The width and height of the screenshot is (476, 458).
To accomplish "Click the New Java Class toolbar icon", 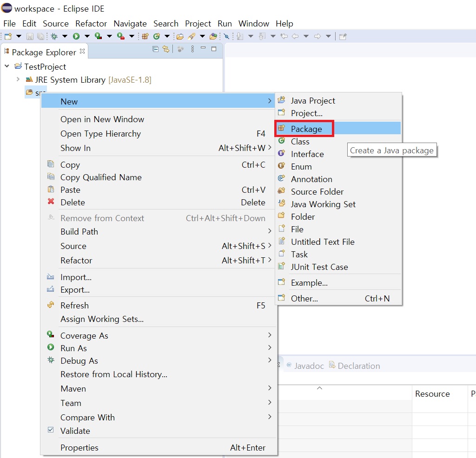I will coord(157,36).
